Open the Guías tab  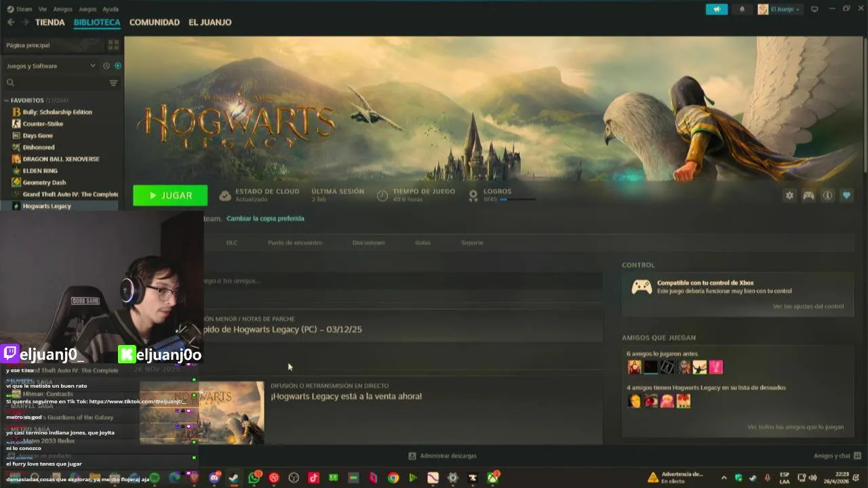(422, 243)
